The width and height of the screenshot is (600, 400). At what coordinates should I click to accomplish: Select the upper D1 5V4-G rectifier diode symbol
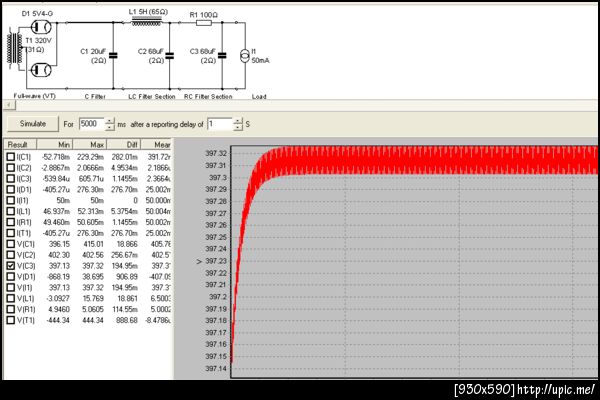click(41, 27)
